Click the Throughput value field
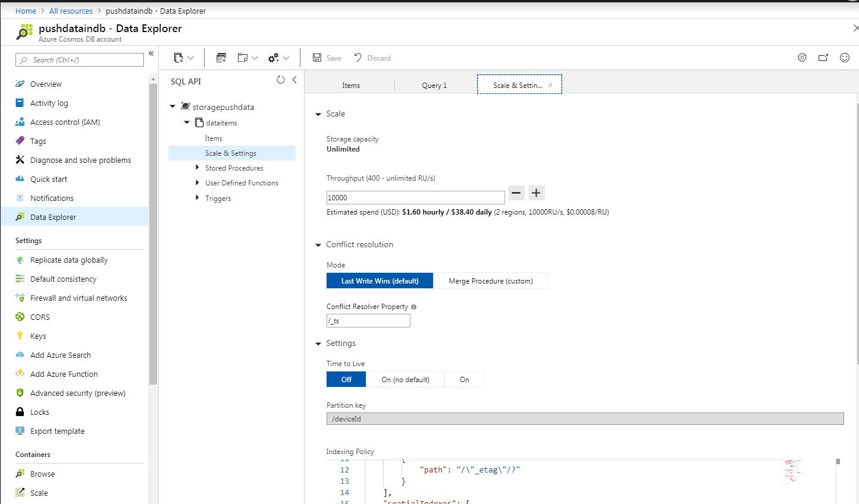 (x=415, y=197)
